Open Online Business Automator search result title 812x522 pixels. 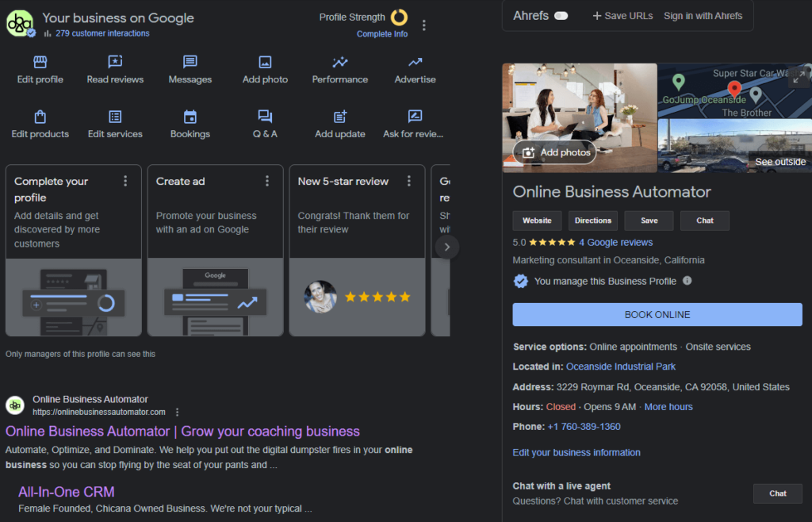tap(182, 432)
